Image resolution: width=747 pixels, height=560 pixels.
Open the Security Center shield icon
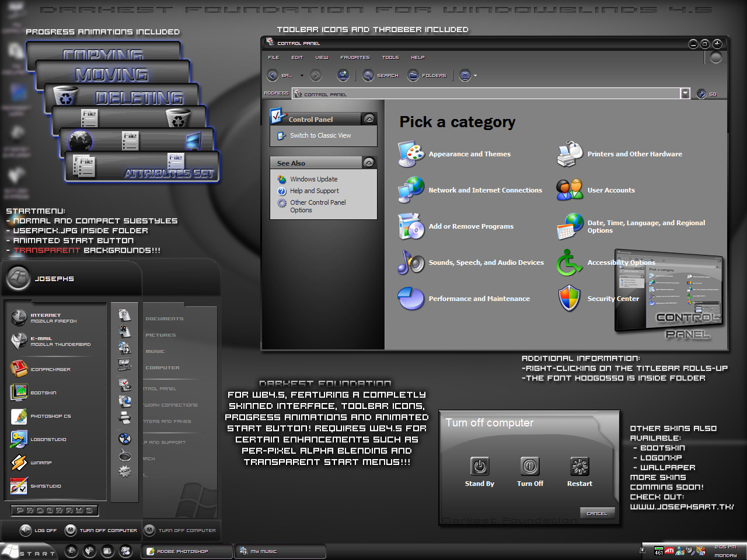570,299
